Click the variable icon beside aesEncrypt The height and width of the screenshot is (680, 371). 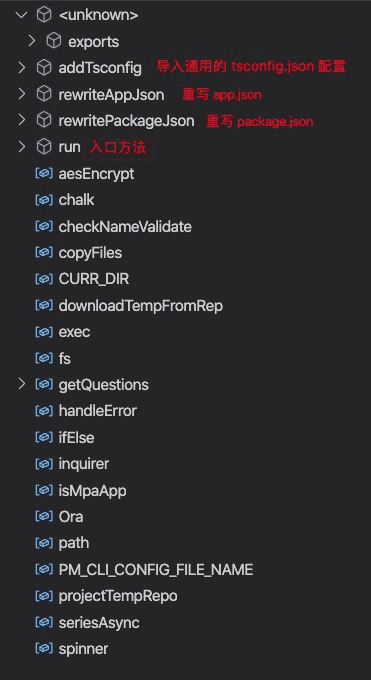pyautogui.click(x=44, y=174)
